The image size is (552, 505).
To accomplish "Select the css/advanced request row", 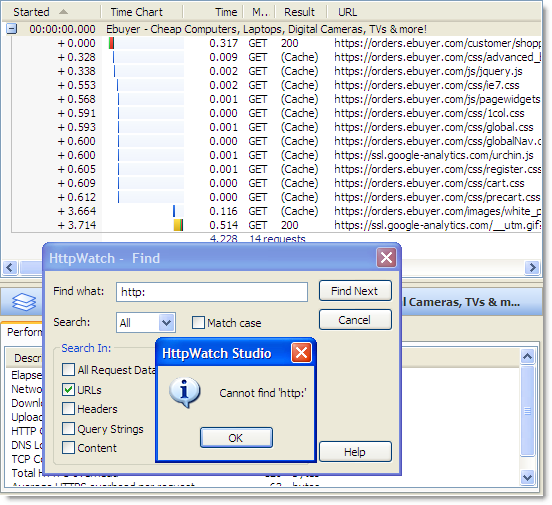I will click(x=276, y=57).
